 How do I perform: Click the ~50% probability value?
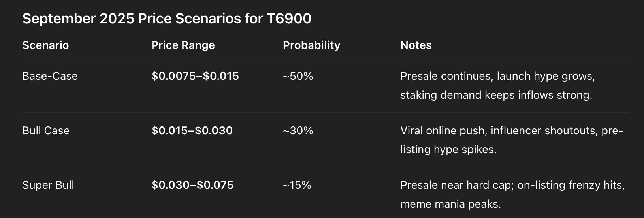(x=298, y=76)
